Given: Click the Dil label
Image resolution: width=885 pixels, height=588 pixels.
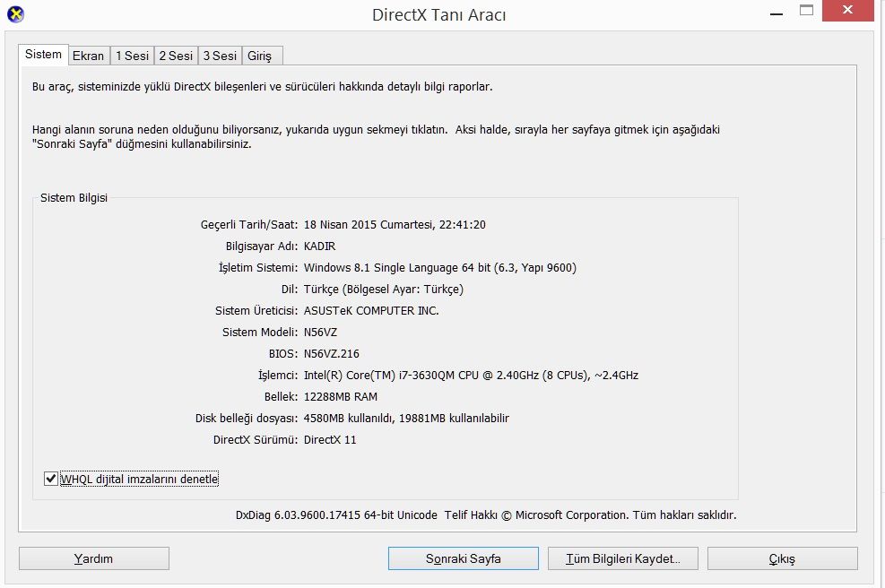Looking at the screenshot, I should 290,289.
